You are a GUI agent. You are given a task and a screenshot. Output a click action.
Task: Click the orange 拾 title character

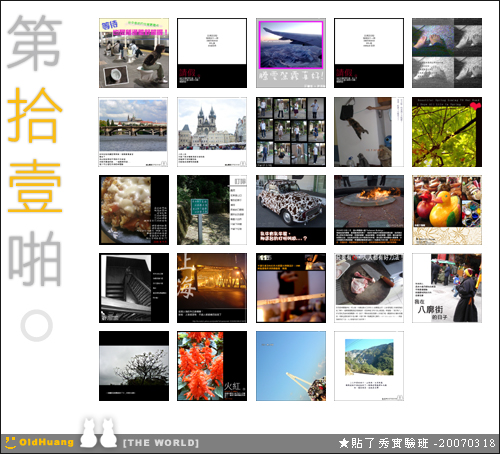35,115
